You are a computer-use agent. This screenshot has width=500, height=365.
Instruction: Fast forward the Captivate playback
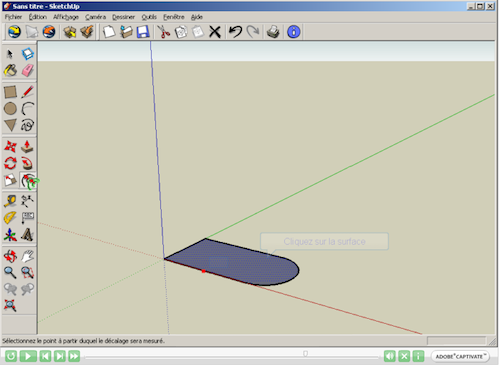point(74,356)
